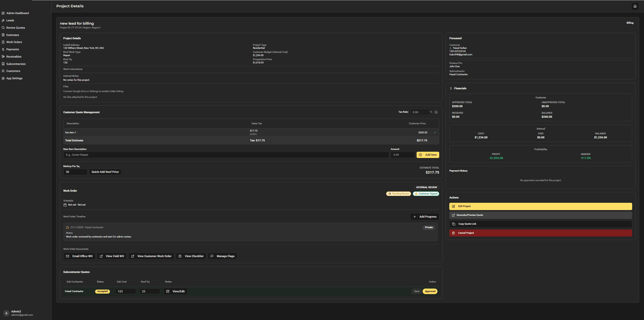Navigate to Estimates

coord(13,35)
